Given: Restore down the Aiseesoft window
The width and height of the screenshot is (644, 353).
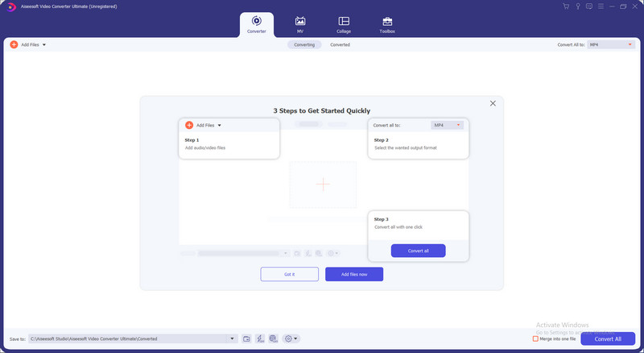Looking at the screenshot, I should (623, 6).
